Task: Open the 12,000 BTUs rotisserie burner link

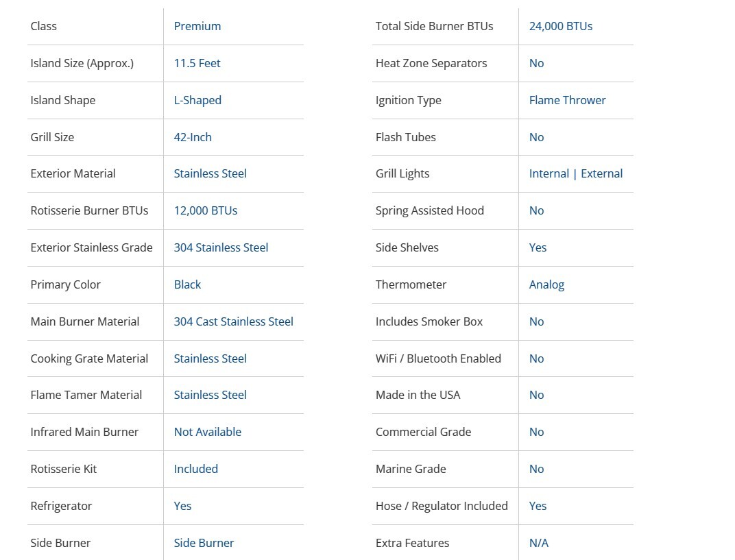Action: coord(205,210)
